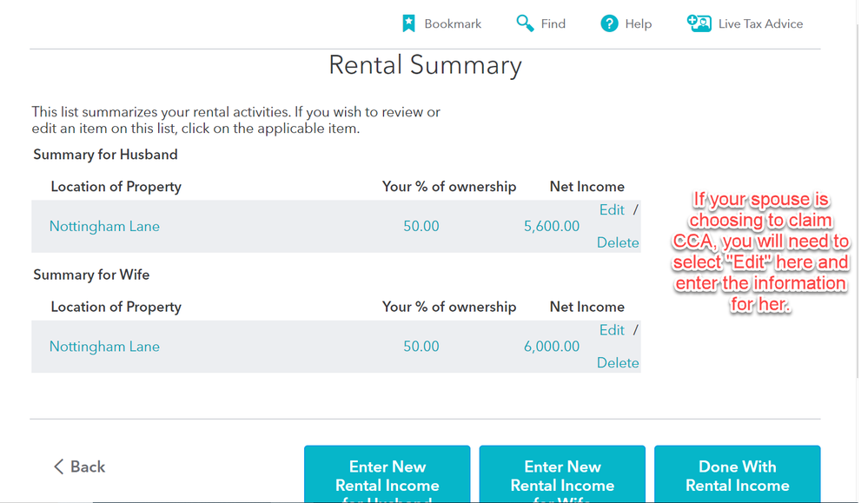Click Enter New Rental Income for Husband
868x503 pixels.
click(x=387, y=475)
